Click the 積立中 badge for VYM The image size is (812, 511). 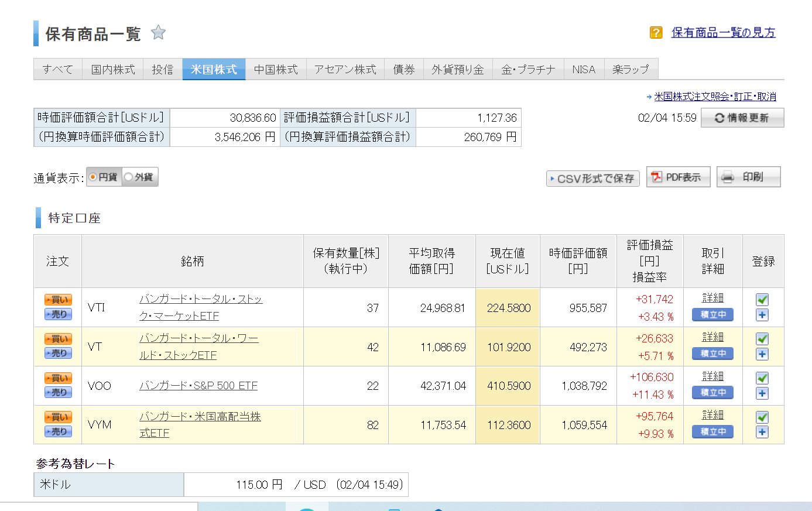(713, 432)
